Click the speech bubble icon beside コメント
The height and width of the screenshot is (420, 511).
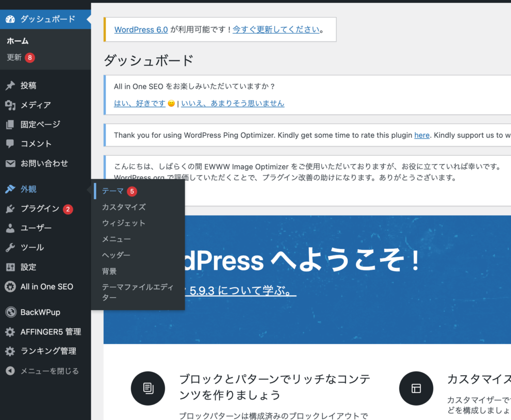tap(10, 144)
